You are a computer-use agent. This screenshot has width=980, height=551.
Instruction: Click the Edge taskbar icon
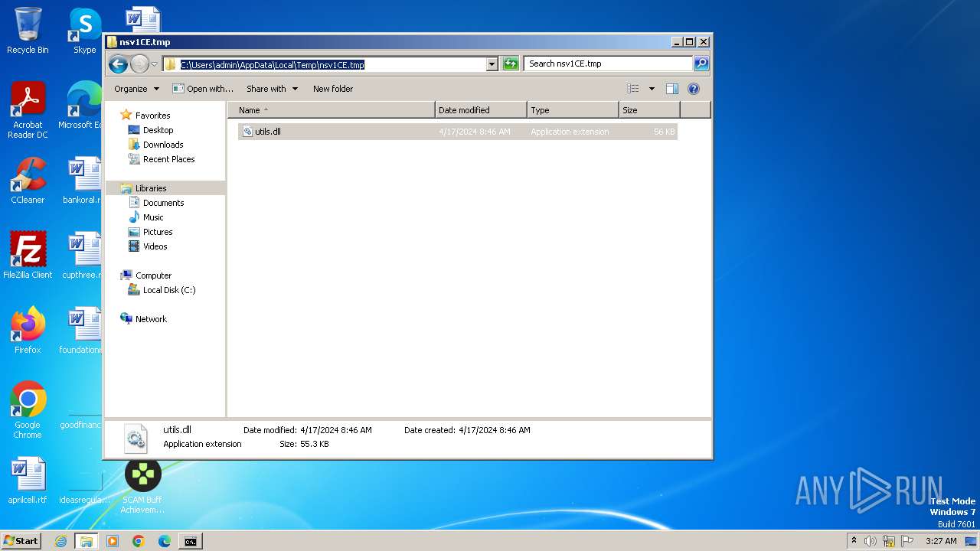[164, 541]
